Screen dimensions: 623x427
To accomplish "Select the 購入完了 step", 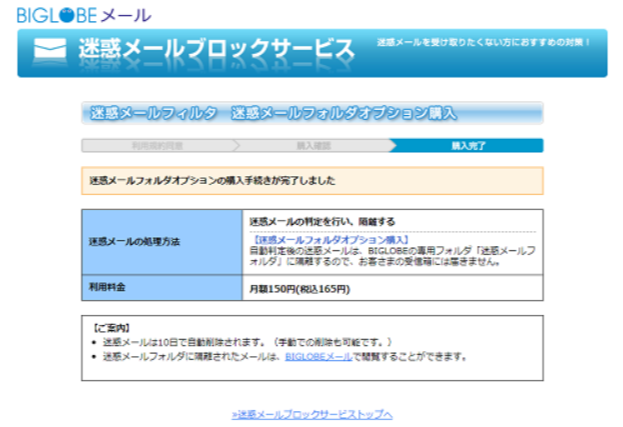I will [468, 146].
